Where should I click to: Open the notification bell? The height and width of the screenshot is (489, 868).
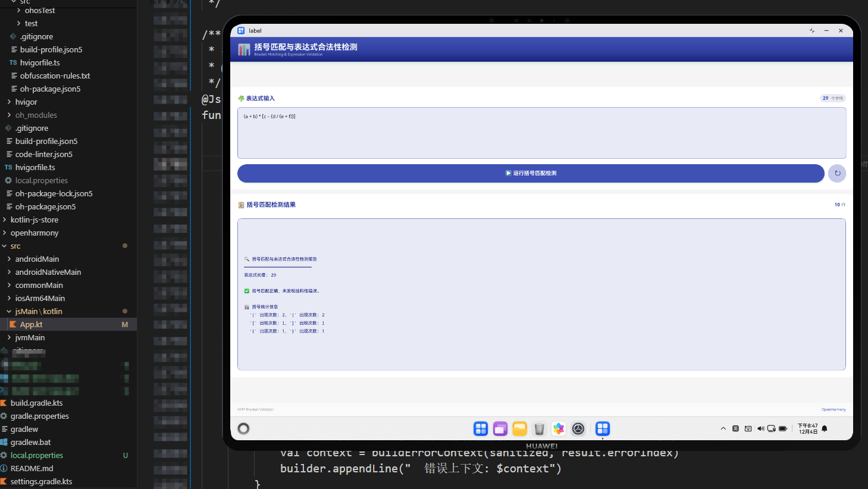point(825,428)
